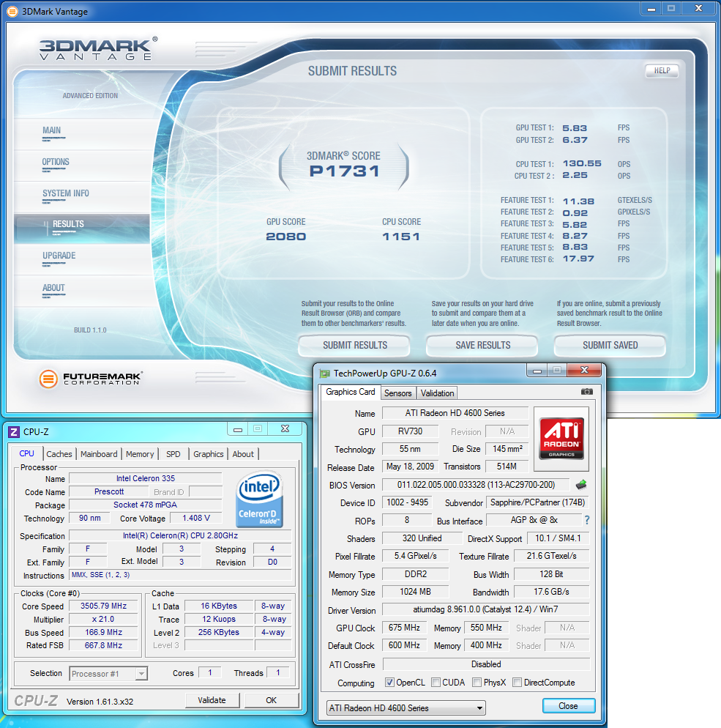Click the Driver Version field in GPU-Z

point(486,609)
